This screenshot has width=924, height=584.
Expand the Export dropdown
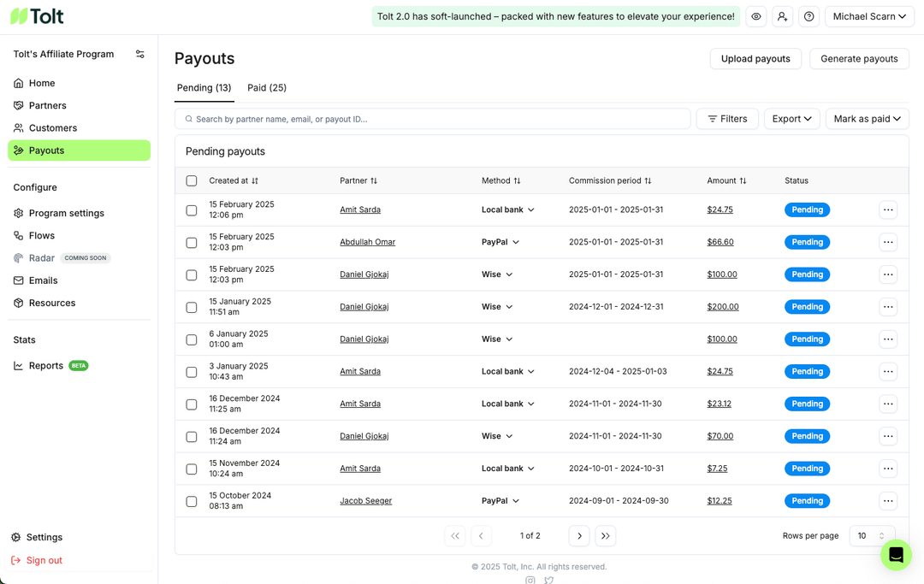pos(791,119)
